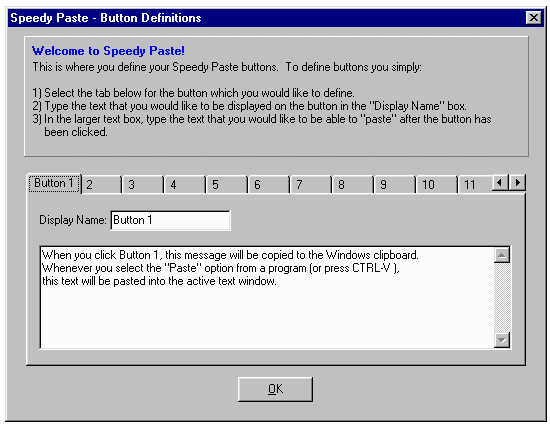Click inside the paste text box
This screenshot has width=550, height=425.
pyautogui.click(x=267, y=297)
